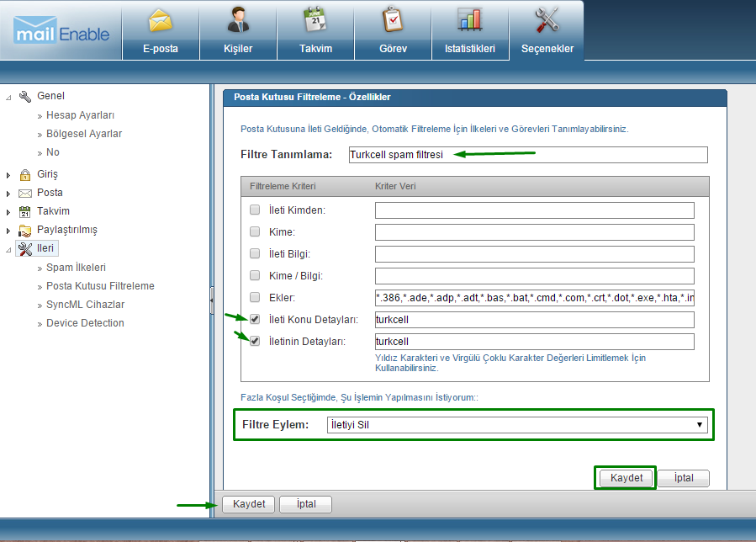The width and height of the screenshot is (756, 542).
Task: Open Device Detection
Action: 85,323
